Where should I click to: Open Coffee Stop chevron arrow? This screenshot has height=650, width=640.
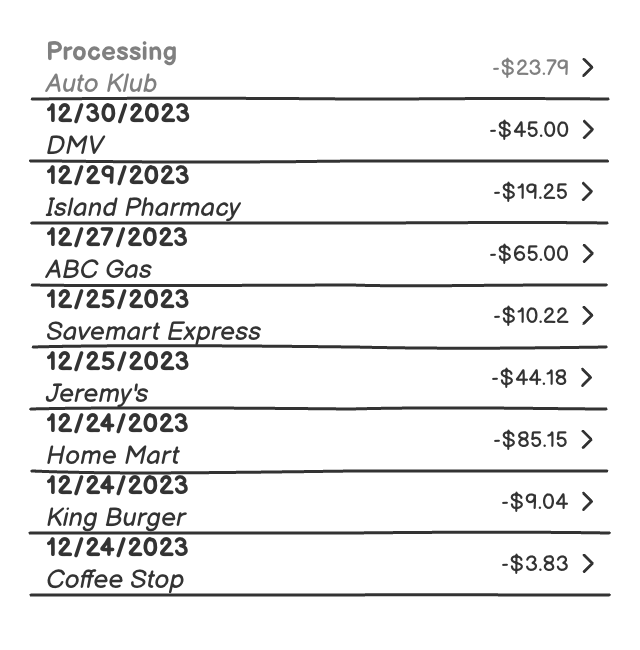[588, 563]
